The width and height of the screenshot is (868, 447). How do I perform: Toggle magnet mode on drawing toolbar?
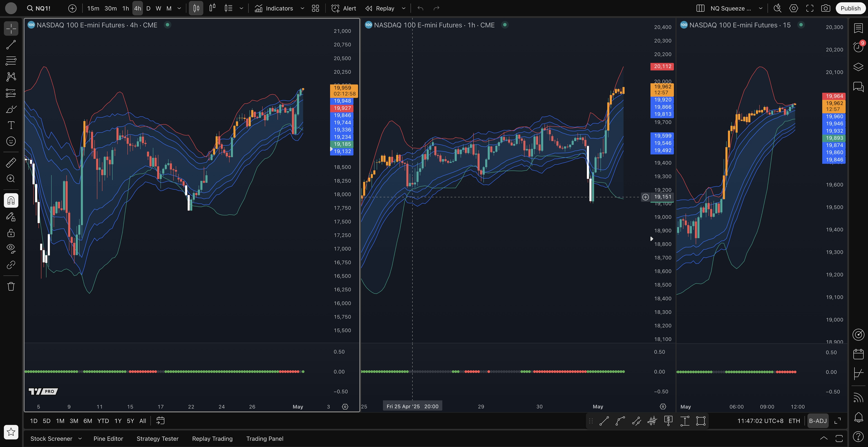[x=11, y=201]
